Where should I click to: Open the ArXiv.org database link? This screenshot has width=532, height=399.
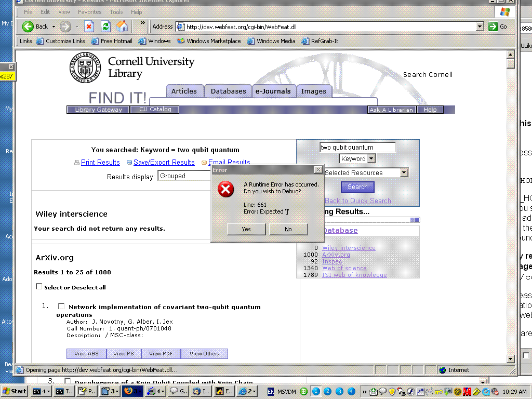(x=336, y=255)
